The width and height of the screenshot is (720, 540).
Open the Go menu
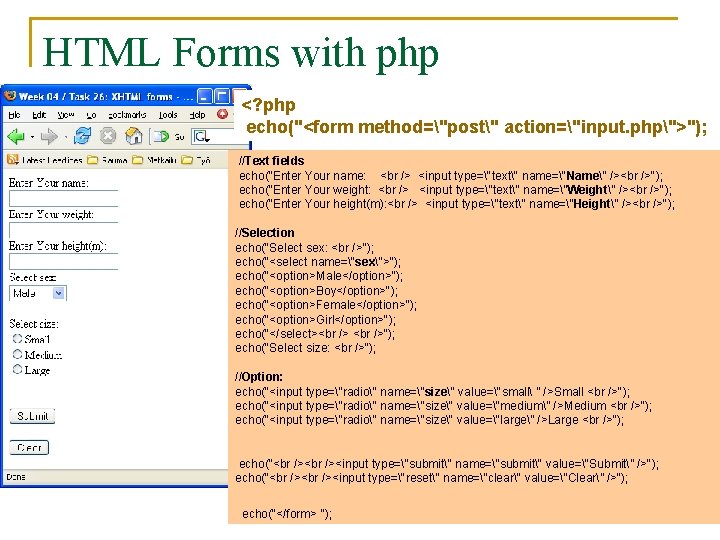(91, 115)
